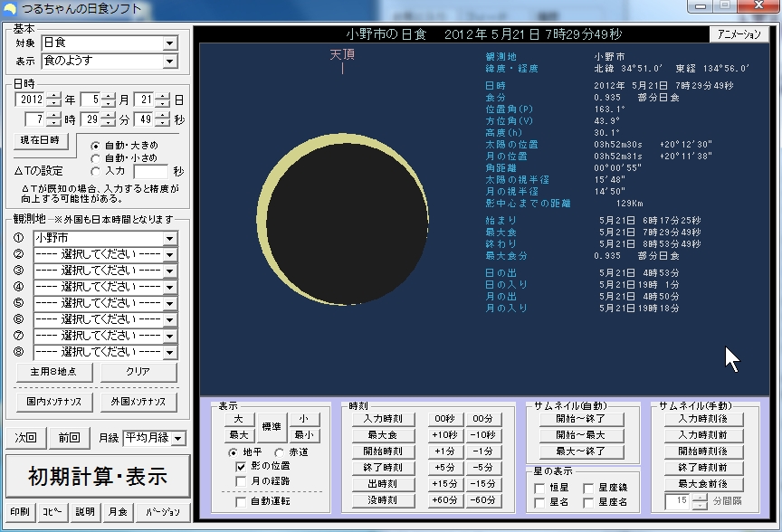
Task: Select the 自動・大きめ radio button
Action: pos(95,146)
